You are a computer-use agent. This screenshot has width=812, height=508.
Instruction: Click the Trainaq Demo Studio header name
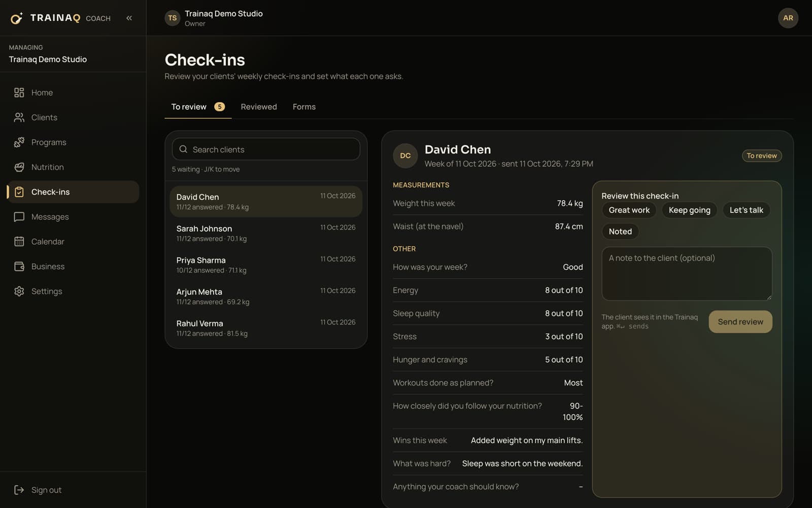pyautogui.click(x=224, y=14)
